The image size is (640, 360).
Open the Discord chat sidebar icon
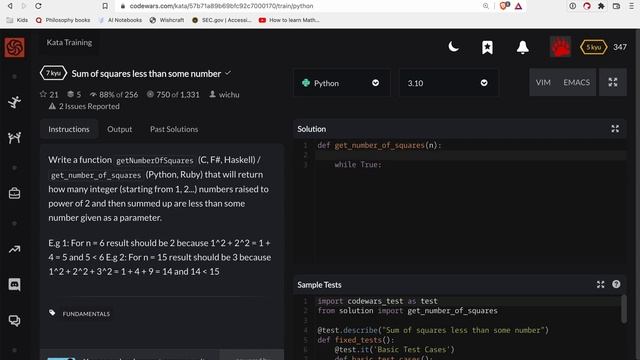tap(14, 284)
